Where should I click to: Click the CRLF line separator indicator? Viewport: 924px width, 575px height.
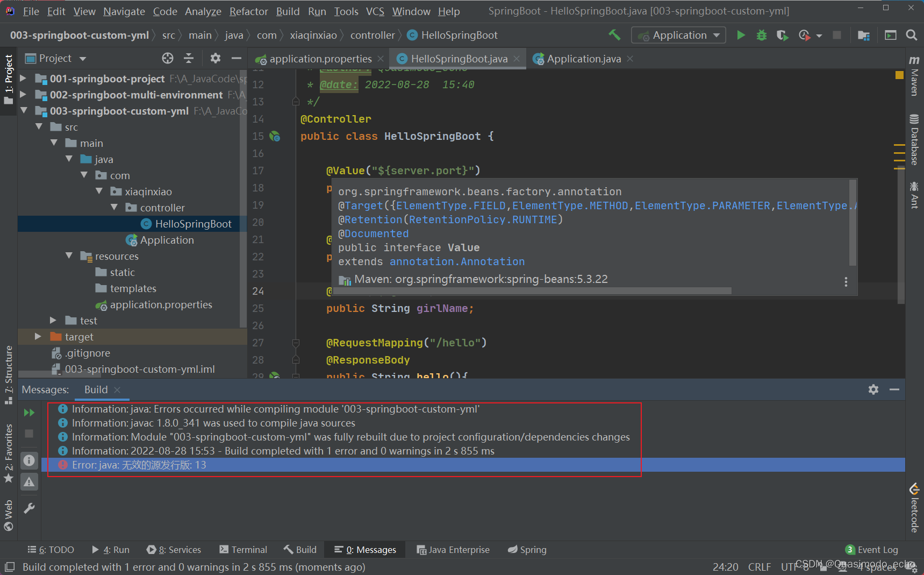[x=759, y=567]
